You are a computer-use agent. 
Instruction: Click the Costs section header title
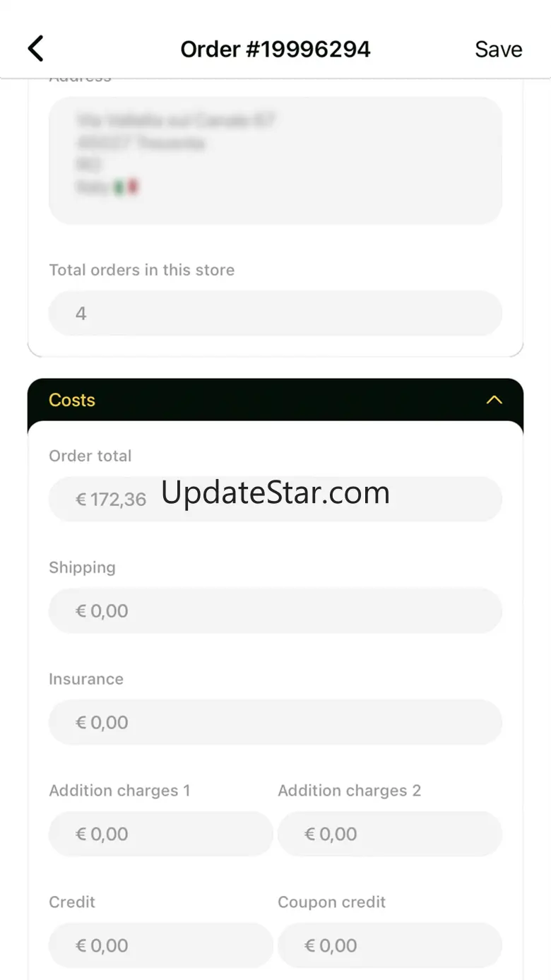tap(72, 400)
